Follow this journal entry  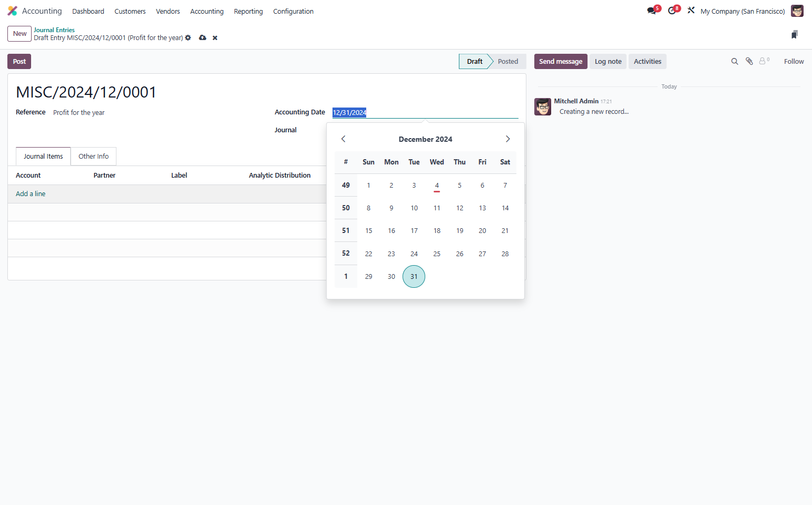[x=794, y=62]
